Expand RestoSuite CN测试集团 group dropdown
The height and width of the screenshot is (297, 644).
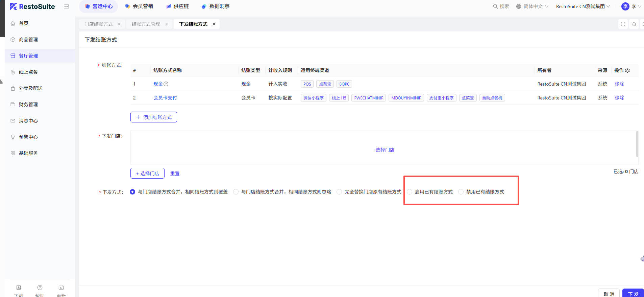583,6
